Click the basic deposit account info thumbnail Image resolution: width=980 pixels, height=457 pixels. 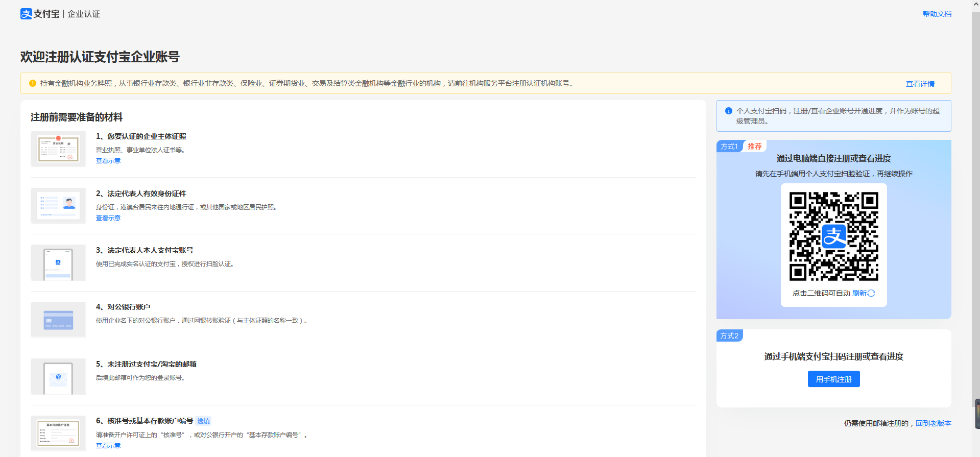(x=58, y=434)
